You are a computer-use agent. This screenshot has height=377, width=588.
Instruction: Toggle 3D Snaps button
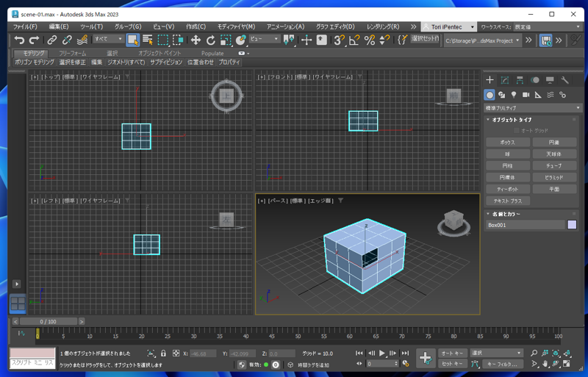coord(340,40)
